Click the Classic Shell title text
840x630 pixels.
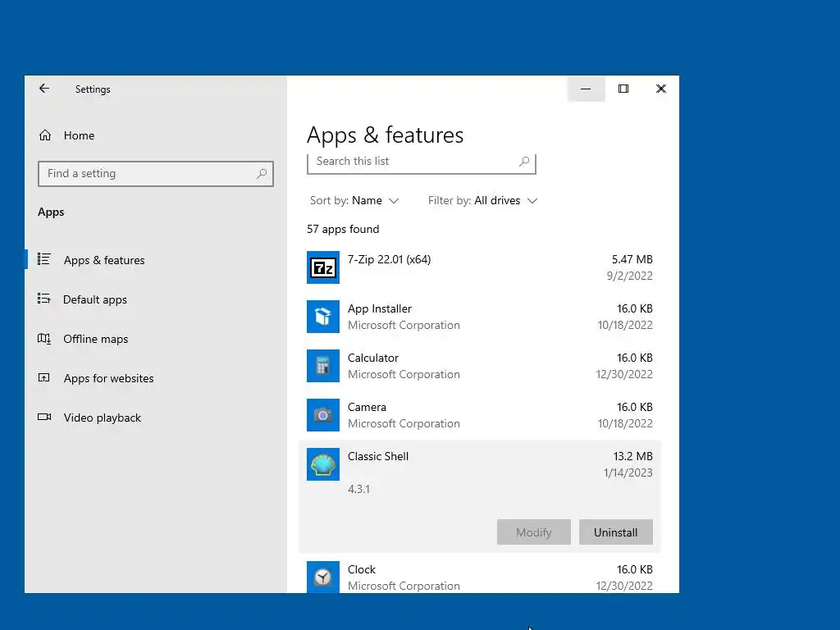(x=377, y=456)
